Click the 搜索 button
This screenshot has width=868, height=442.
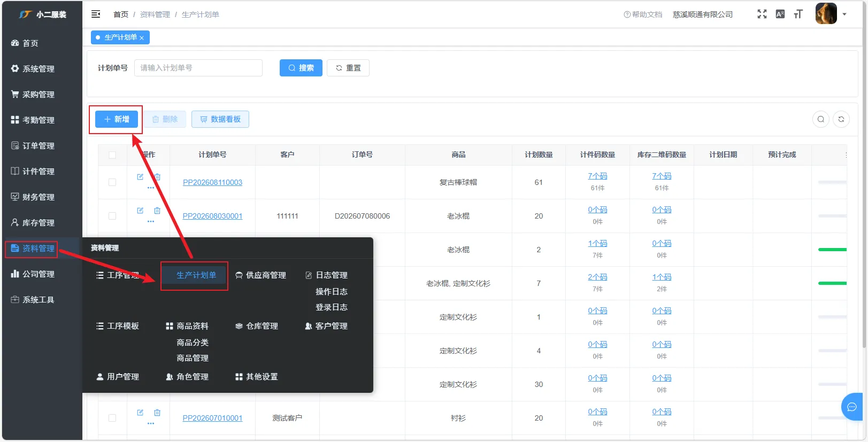tap(301, 68)
